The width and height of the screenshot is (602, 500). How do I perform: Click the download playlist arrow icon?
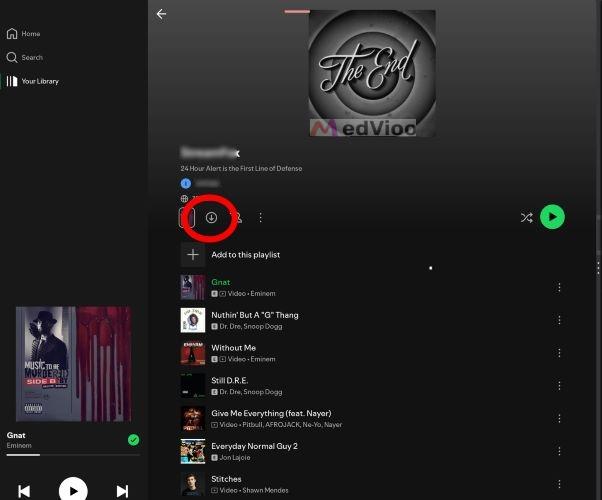click(x=211, y=218)
